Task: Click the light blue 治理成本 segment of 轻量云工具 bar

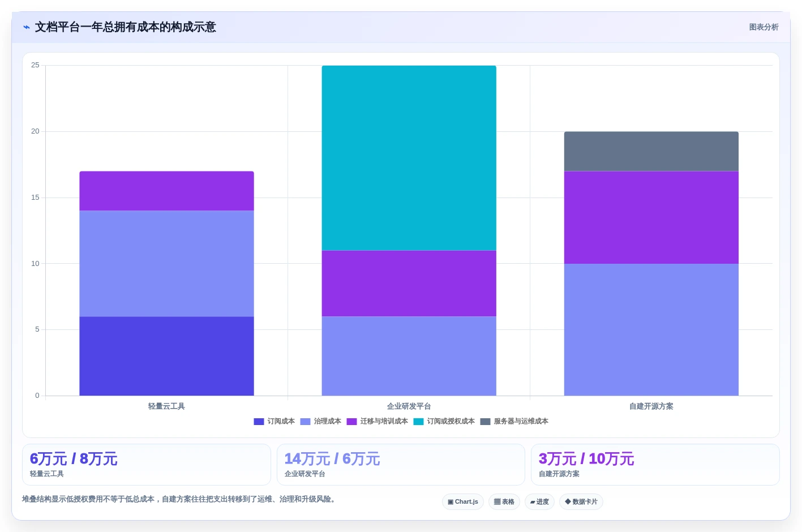Action: click(x=166, y=264)
